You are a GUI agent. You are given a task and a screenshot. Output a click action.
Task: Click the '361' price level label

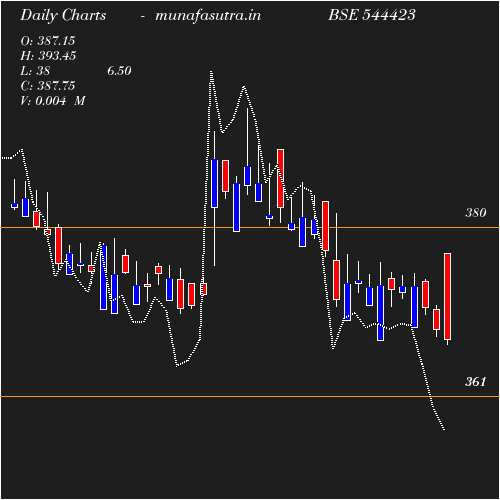coord(476,382)
